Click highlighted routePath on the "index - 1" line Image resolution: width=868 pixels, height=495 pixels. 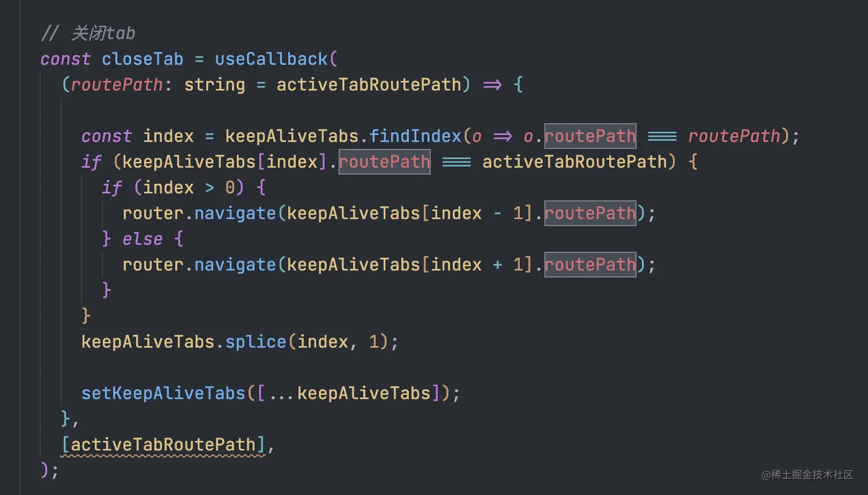click(590, 214)
